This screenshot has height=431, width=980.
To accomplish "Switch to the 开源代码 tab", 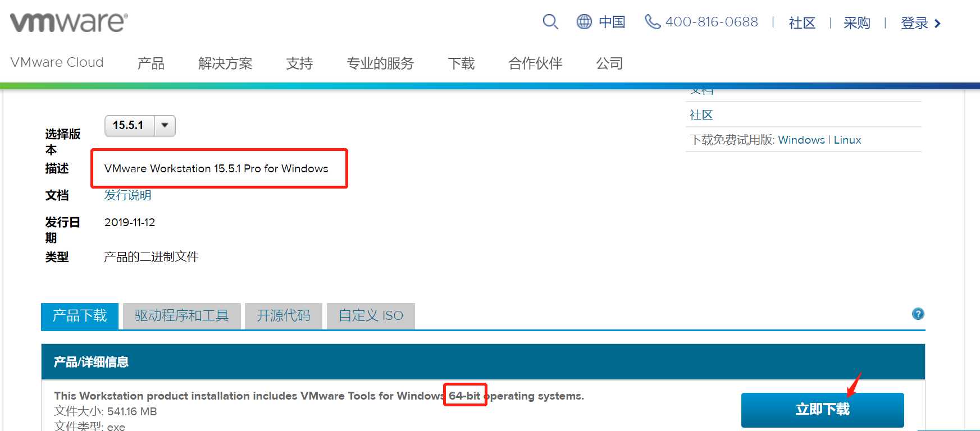I will point(284,316).
